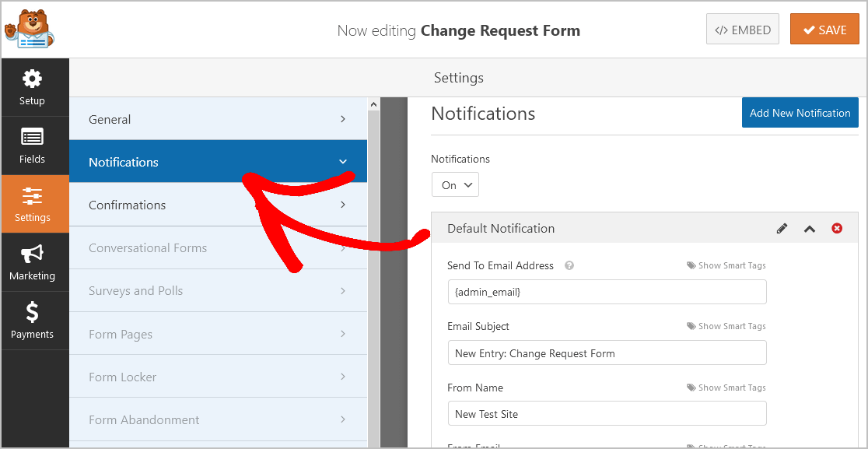Save the form with the Save button
Screen dimensions: 868x449
(x=824, y=30)
